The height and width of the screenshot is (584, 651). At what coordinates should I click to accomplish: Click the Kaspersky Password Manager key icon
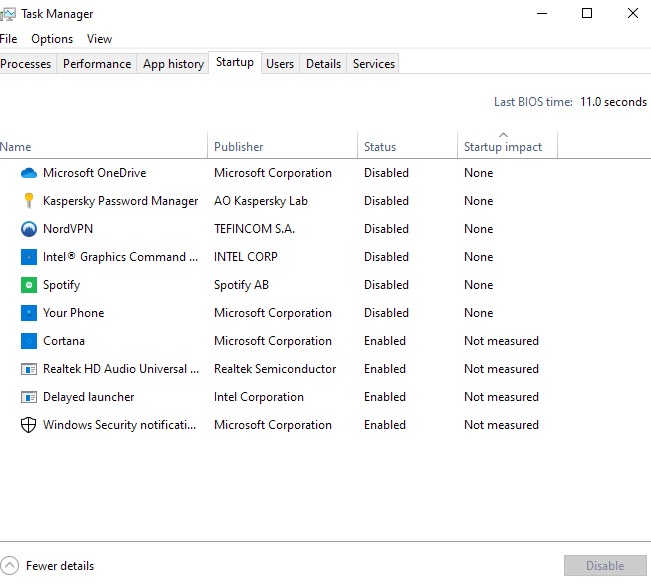coord(29,201)
